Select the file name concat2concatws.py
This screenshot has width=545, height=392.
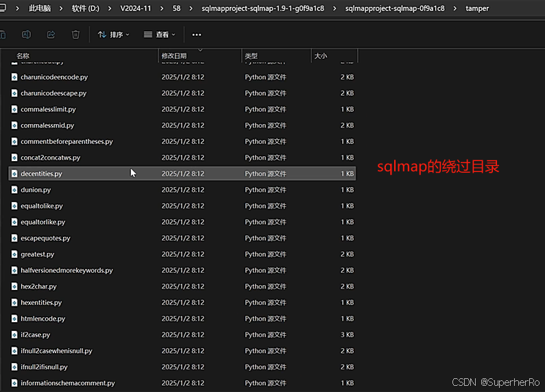click(x=51, y=158)
